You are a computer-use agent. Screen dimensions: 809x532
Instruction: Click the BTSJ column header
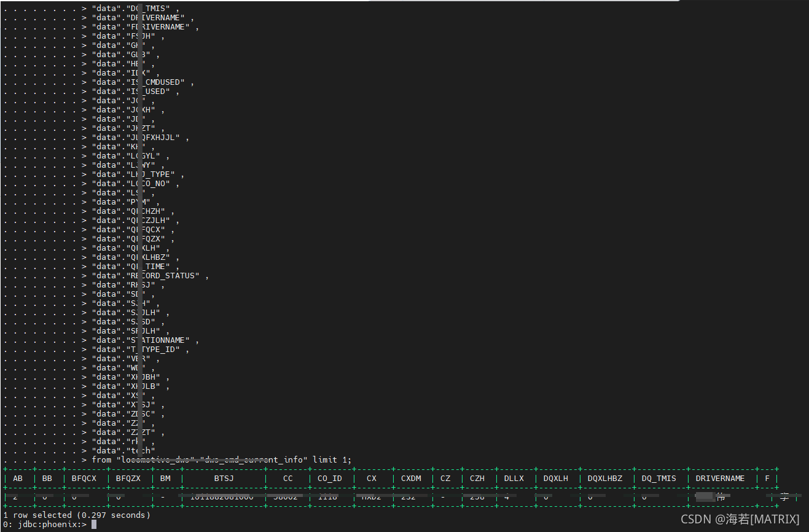pyautogui.click(x=224, y=479)
